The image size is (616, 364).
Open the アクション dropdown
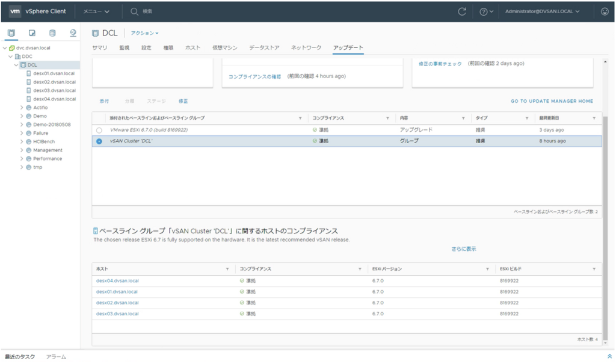[144, 33]
